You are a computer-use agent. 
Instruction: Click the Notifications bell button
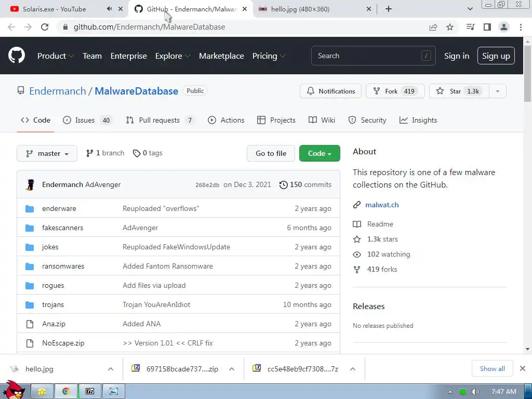pos(330,91)
